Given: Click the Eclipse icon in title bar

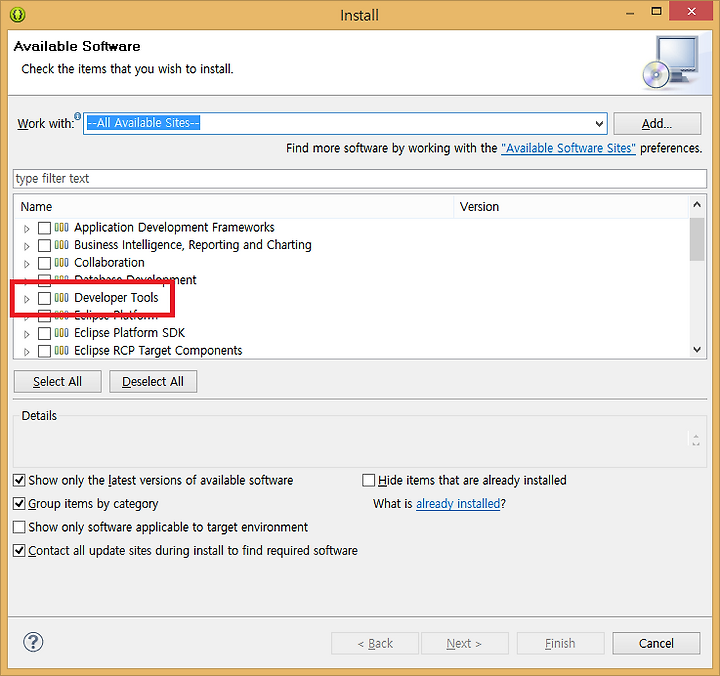Looking at the screenshot, I should 17,15.
